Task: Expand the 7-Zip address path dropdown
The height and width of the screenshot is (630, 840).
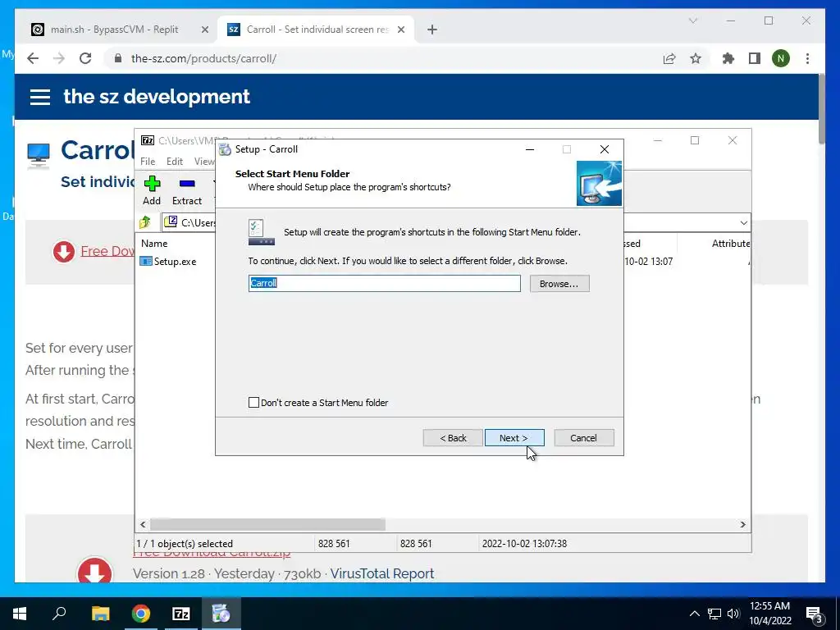Action: point(743,222)
